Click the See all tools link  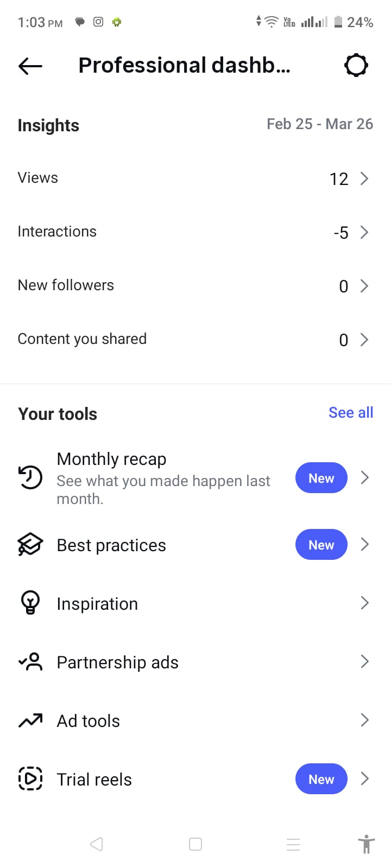tap(351, 413)
